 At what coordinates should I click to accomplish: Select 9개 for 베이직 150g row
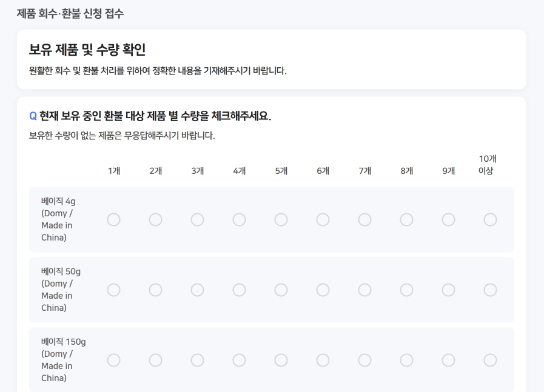point(448,360)
